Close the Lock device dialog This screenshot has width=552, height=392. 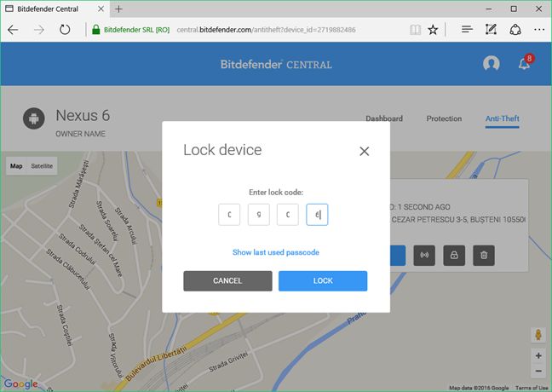pyautogui.click(x=364, y=152)
